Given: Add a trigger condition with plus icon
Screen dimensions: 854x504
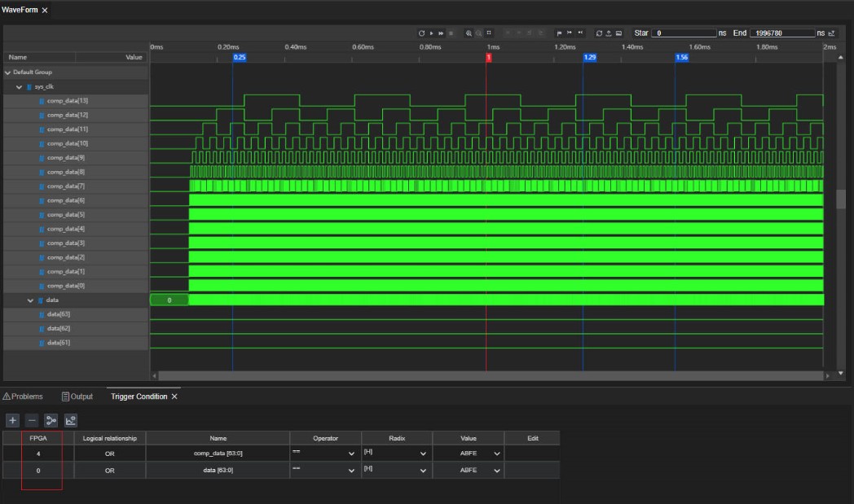Looking at the screenshot, I should tap(12, 420).
